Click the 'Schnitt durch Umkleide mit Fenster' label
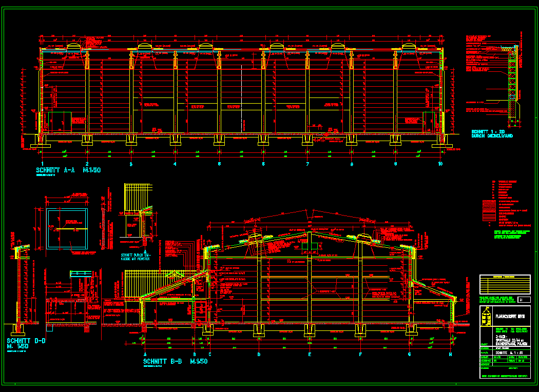The height and width of the screenshot is (392, 539). (x=135, y=257)
